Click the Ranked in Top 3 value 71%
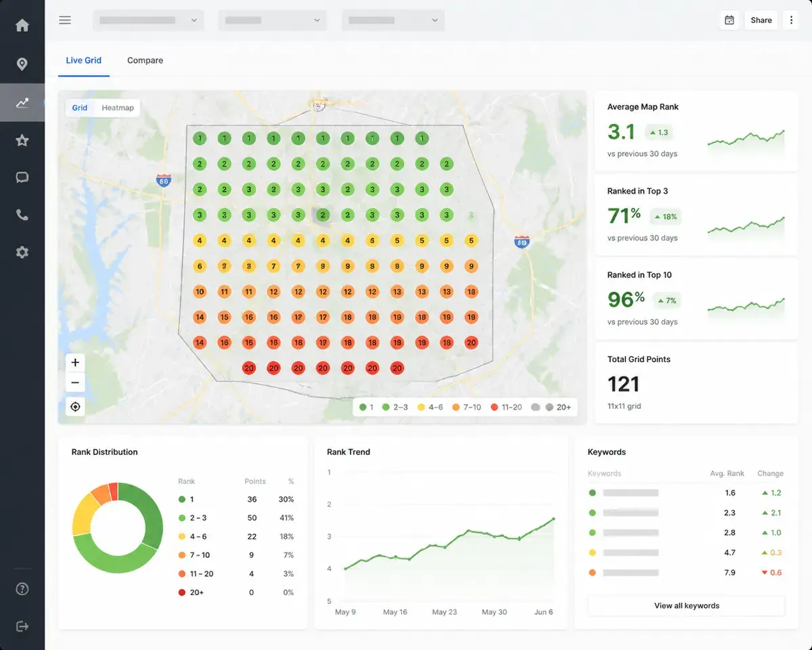The height and width of the screenshot is (650, 812). pos(624,216)
